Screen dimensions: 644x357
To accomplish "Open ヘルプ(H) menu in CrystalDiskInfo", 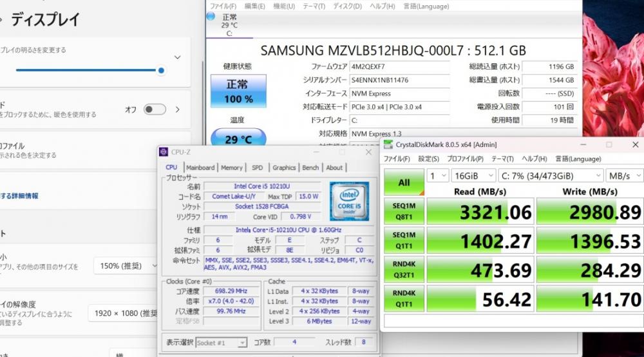I will click(383, 6).
